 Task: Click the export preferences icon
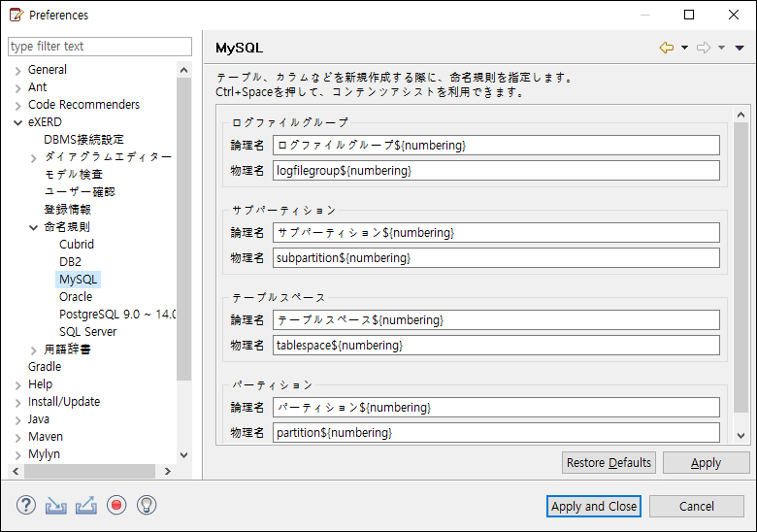[86, 506]
